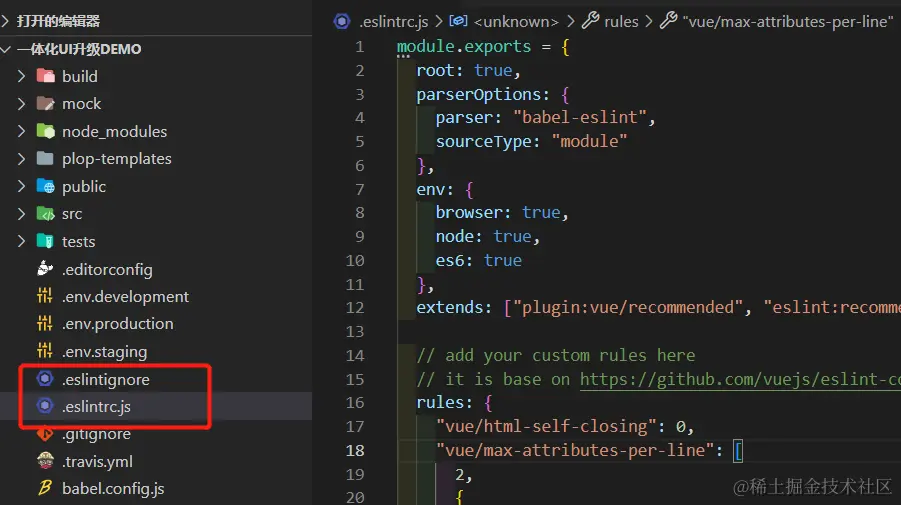Open the .gitignore file
This screenshot has height=505, width=901.
96,434
